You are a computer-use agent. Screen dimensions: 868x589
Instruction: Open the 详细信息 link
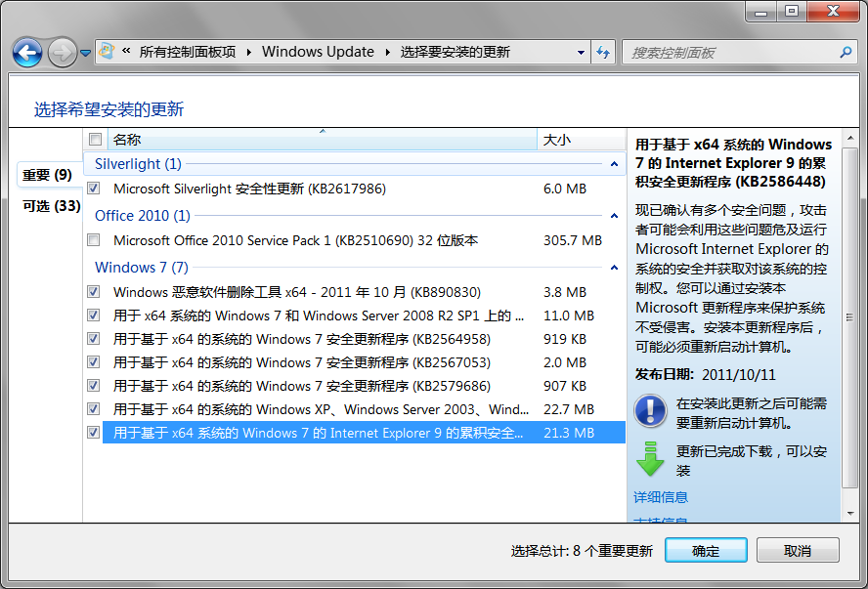661,497
